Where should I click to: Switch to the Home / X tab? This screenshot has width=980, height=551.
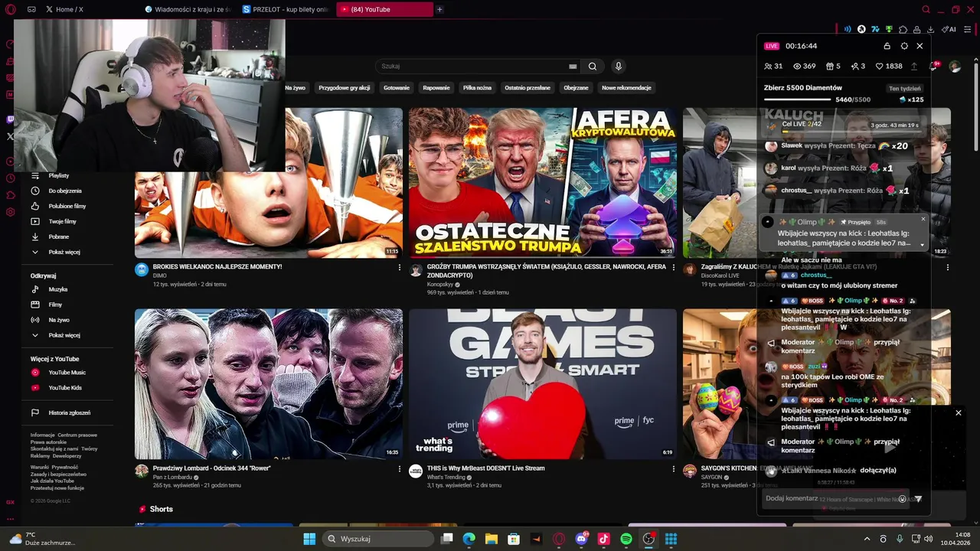(x=88, y=9)
